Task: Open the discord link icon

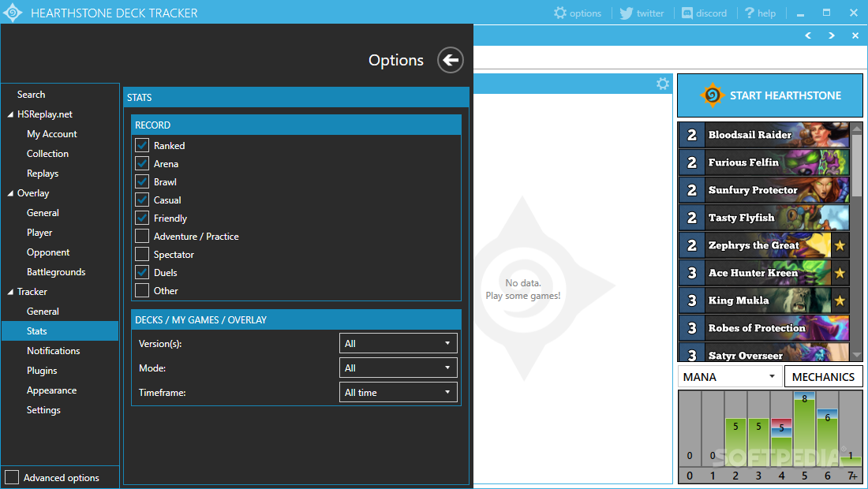Action: pyautogui.click(x=687, y=13)
